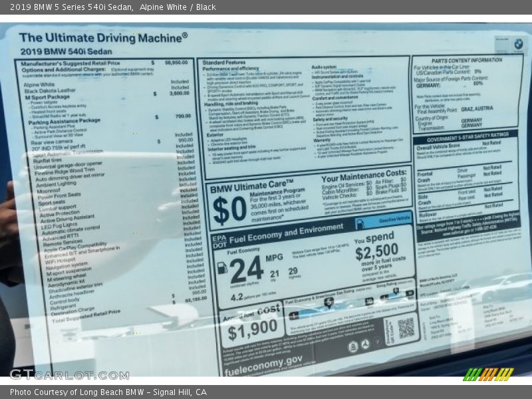Click 'The Ultimate Driving Machine' heading
Screen dimensions: 532x399
pyautogui.click(x=103, y=37)
